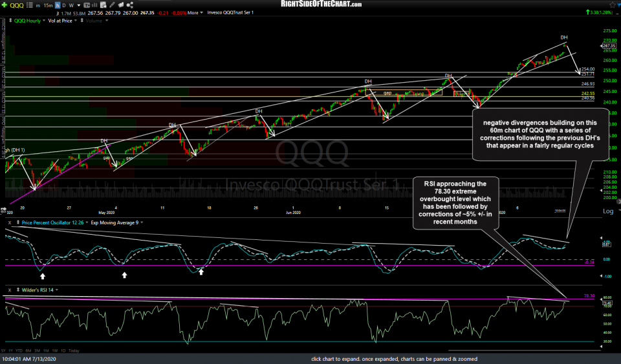Viewport: 621px width, 364px height.
Task: Select the daily 'D' timeframe
Action: tap(64, 6)
